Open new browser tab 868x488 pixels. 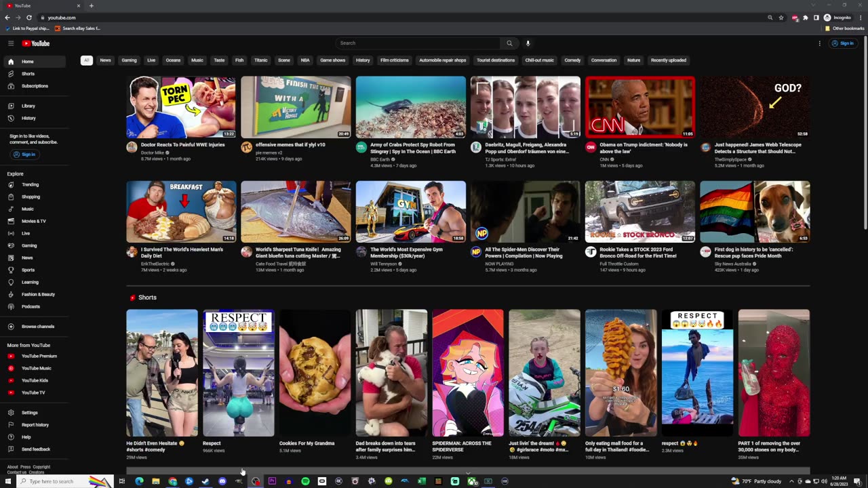(x=91, y=5)
